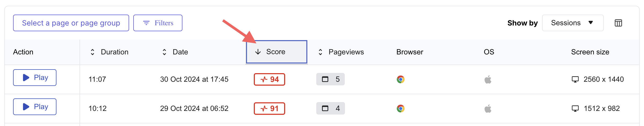644x126 pixels.
Task: Click the red score badge 94
Action: [x=269, y=79]
